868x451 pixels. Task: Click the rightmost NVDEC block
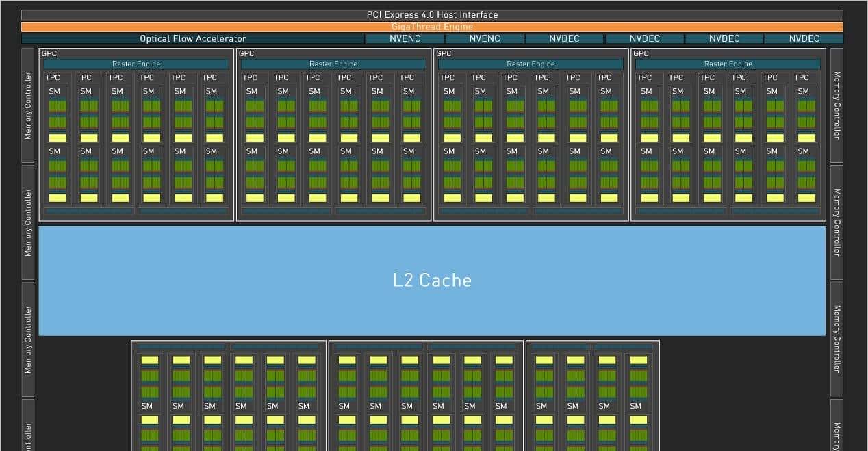pos(804,39)
